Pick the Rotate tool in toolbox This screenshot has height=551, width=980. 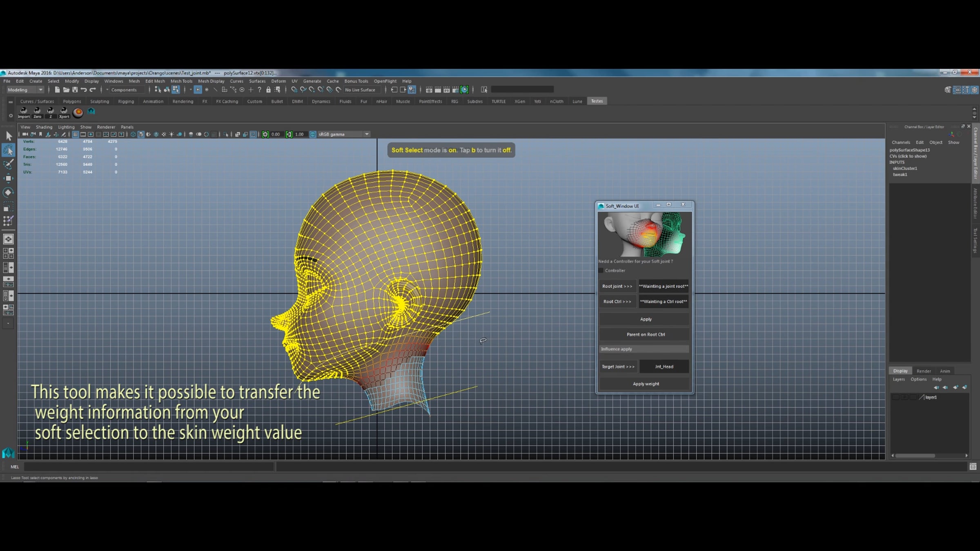click(x=9, y=192)
